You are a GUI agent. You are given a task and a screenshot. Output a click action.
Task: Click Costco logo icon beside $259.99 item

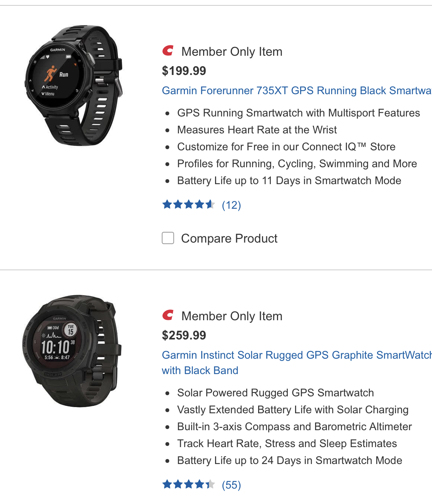click(x=168, y=315)
